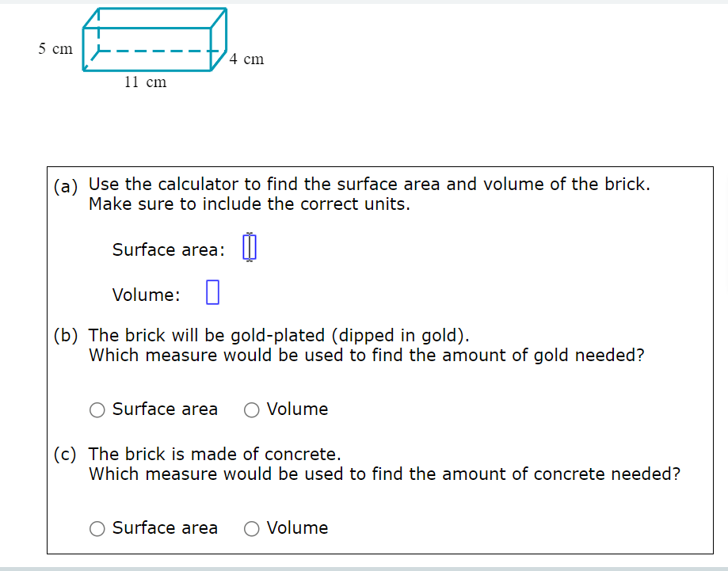The height and width of the screenshot is (571, 728).
Task: Click the Surface area answer input box
Action: tap(250, 247)
